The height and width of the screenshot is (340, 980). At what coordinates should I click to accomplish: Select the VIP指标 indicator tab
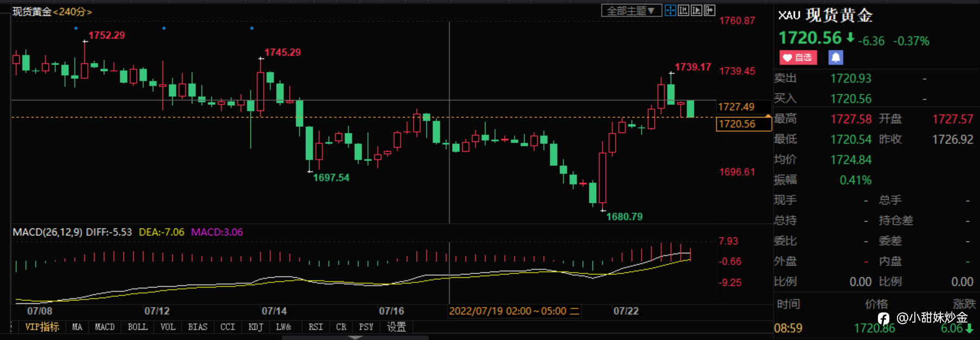point(42,327)
